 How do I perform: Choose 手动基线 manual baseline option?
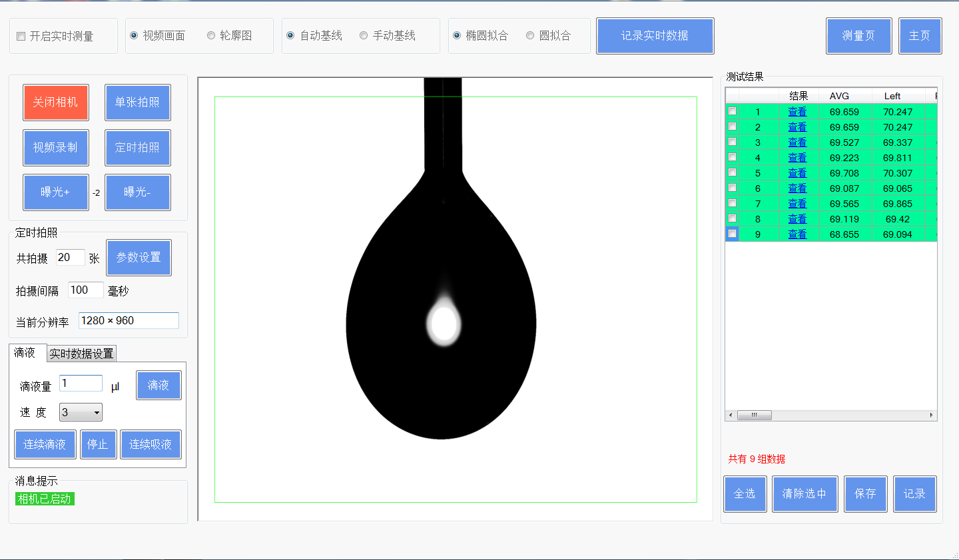click(x=364, y=36)
